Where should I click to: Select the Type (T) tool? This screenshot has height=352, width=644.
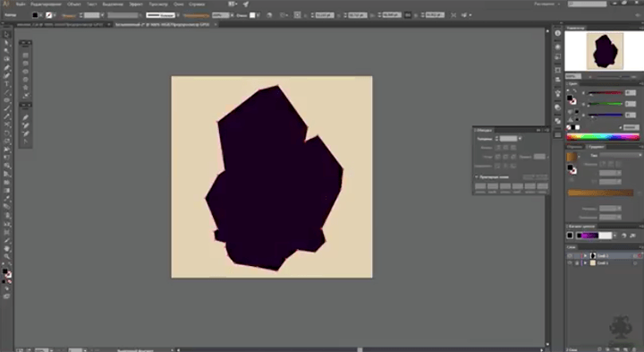[6, 84]
